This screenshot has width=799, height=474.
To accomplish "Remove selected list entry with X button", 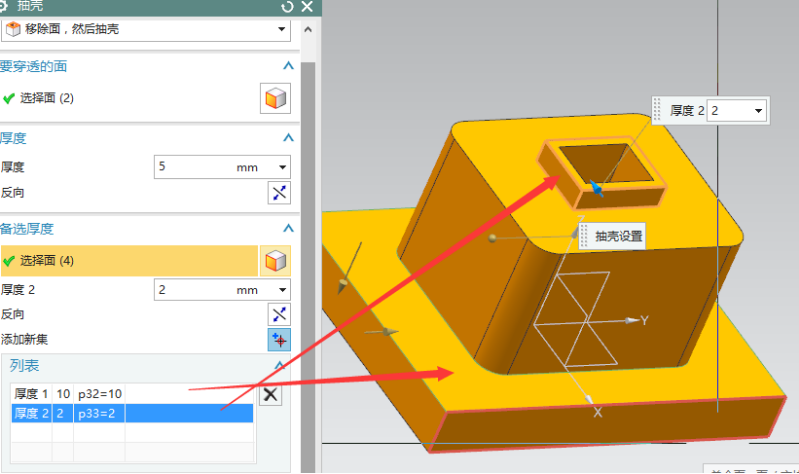I will [269, 395].
